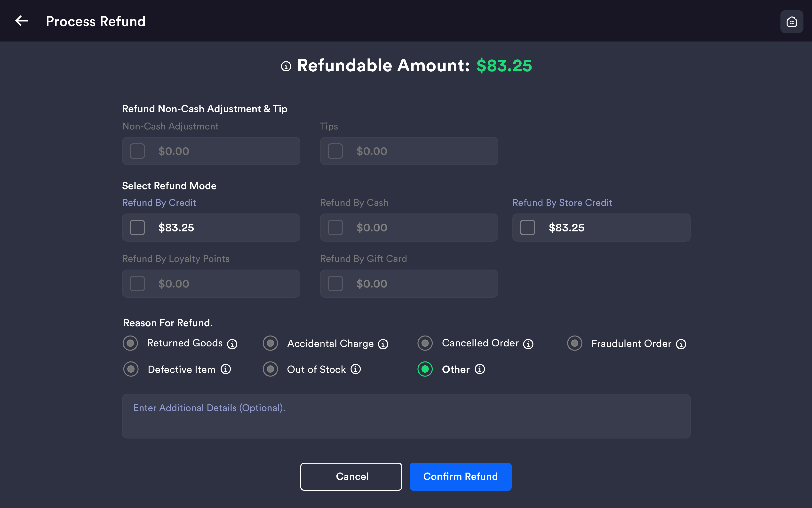Select the Out of Stock radio button
The width and height of the screenshot is (812, 508).
270,369
